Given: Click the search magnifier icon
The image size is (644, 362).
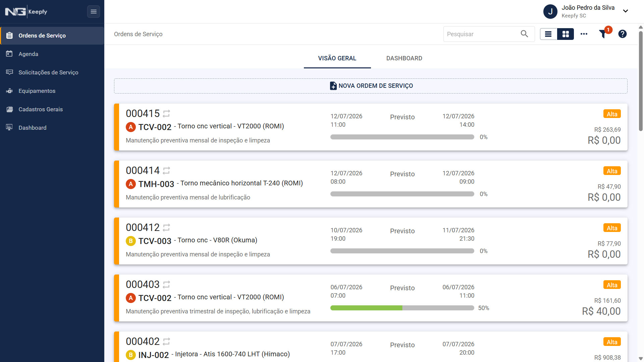Looking at the screenshot, I should click(524, 34).
